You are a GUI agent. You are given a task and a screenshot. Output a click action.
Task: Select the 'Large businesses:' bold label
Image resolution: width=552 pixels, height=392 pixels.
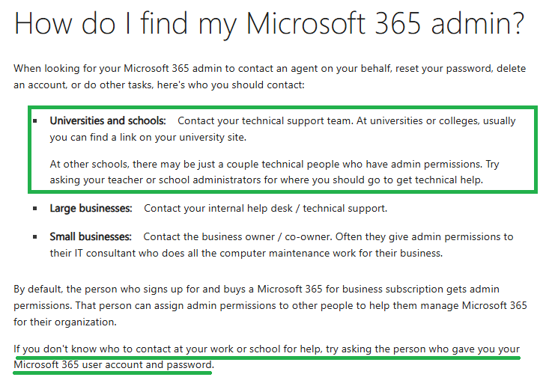point(91,209)
